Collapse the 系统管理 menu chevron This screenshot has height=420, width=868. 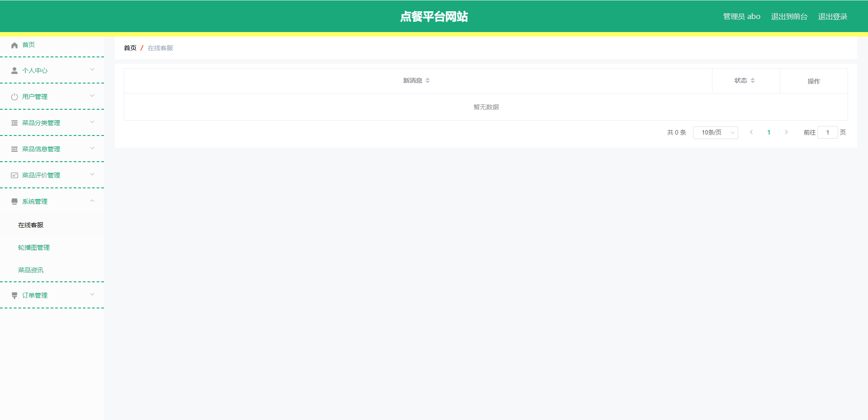(x=92, y=201)
